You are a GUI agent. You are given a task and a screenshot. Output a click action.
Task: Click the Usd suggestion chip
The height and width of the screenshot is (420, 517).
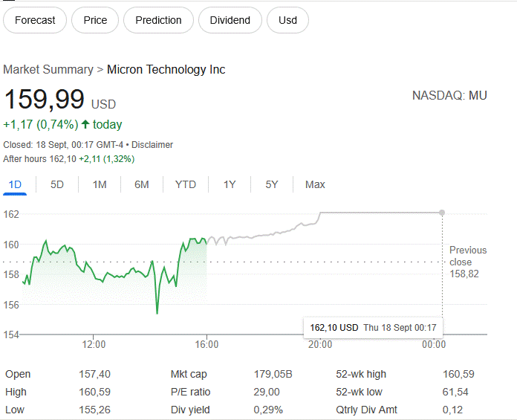pyautogui.click(x=287, y=20)
